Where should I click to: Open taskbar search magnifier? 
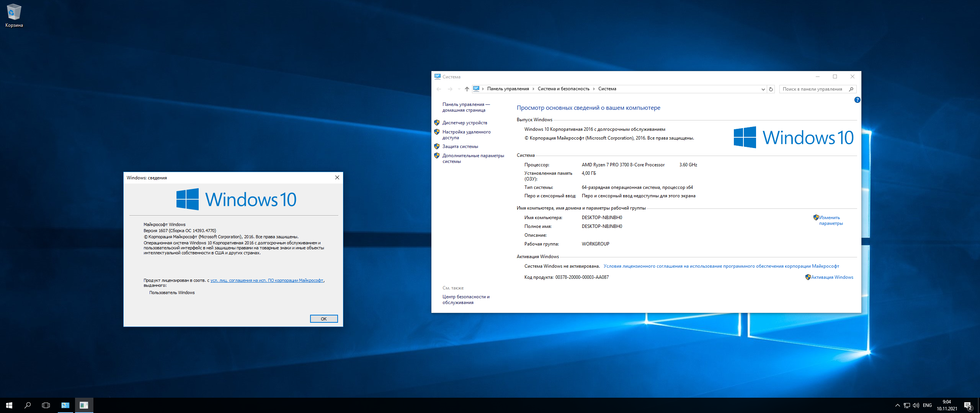coord(28,405)
